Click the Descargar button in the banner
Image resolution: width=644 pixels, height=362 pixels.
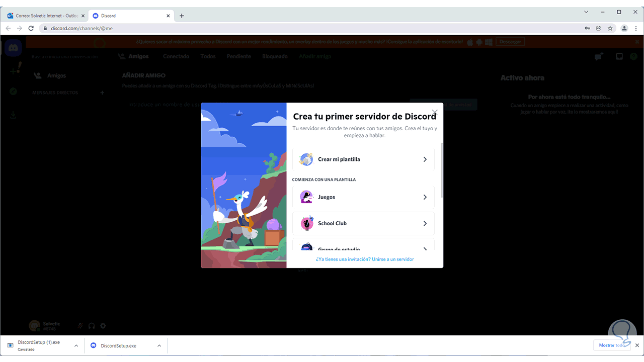(x=510, y=42)
